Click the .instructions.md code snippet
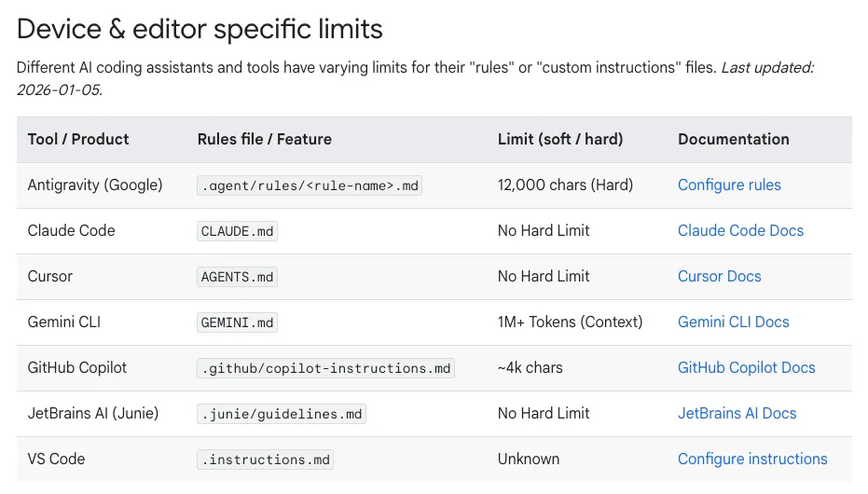The image size is (868, 494). tap(265, 460)
